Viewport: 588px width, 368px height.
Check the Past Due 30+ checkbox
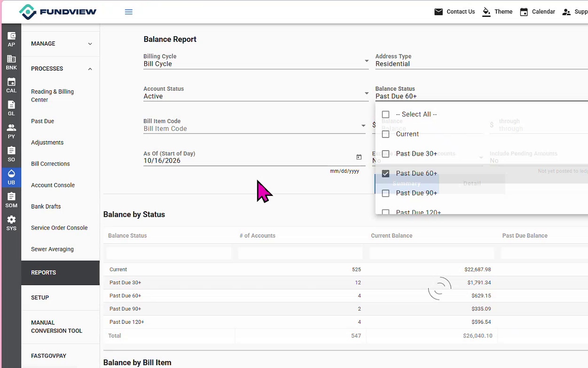click(x=386, y=154)
